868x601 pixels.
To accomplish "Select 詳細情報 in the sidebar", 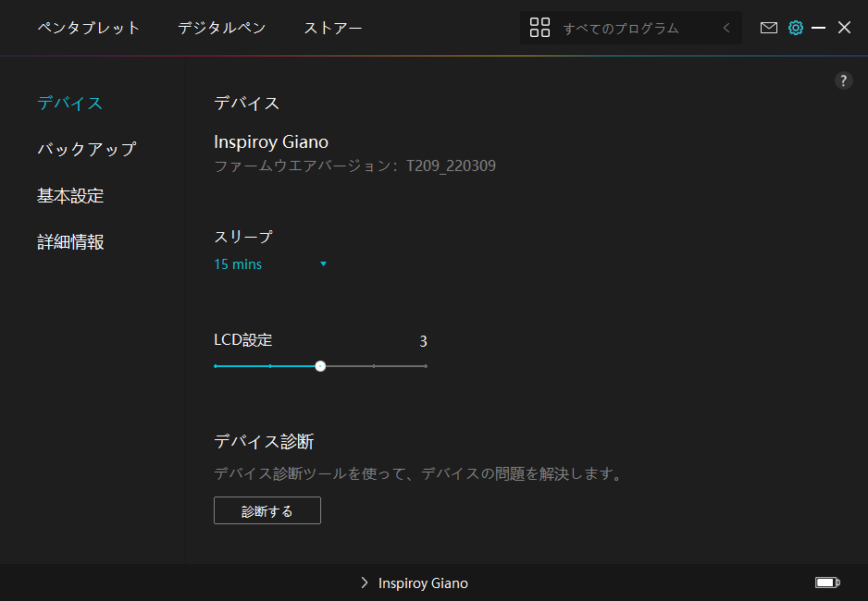I will click(70, 242).
